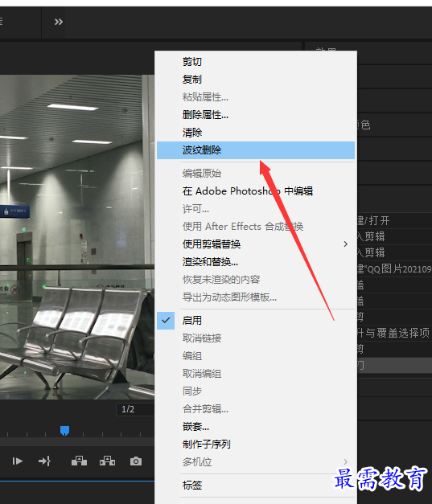Click the history entry ending in 与覆盖选择项

[x=394, y=333]
